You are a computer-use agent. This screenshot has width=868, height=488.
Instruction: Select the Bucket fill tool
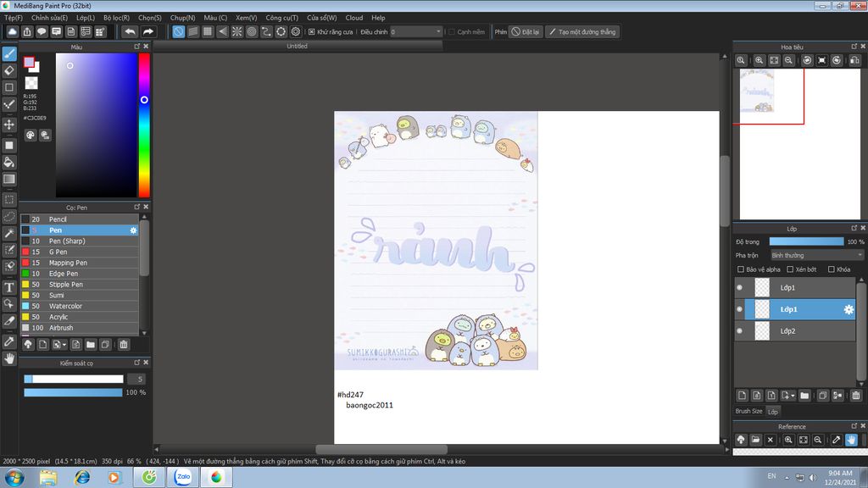point(9,162)
